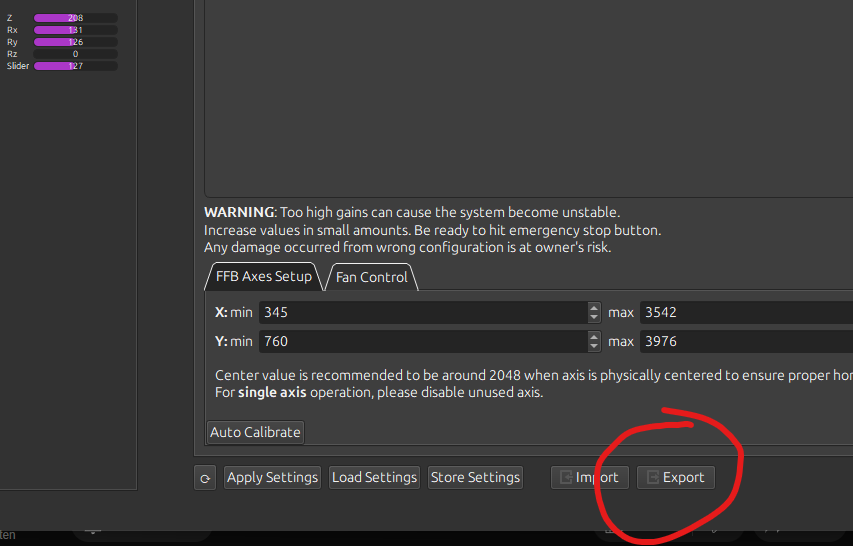The image size is (853, 546).
Task: Click the Export button
Action: pyautogui.click(x=676, y=477)
